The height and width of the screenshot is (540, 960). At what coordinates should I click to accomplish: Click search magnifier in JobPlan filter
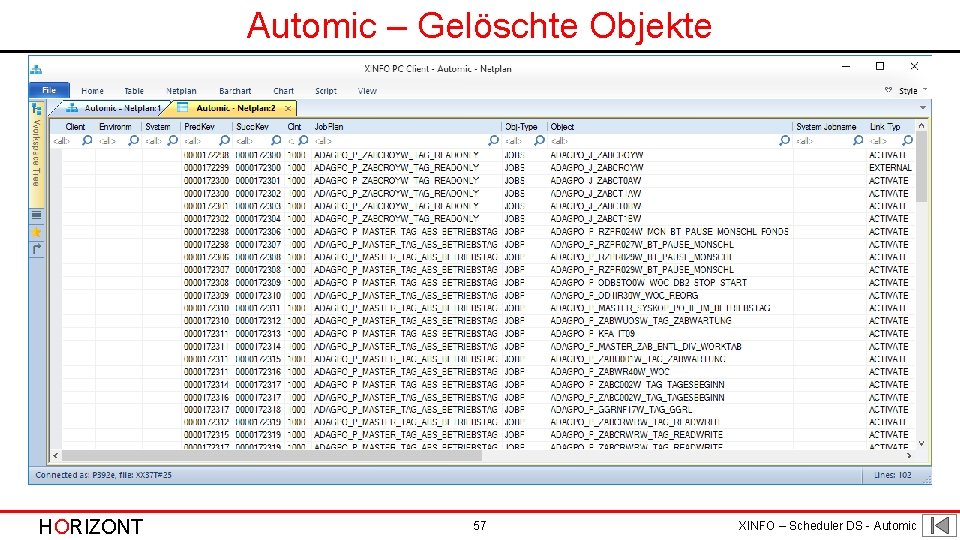coord(494,141)
